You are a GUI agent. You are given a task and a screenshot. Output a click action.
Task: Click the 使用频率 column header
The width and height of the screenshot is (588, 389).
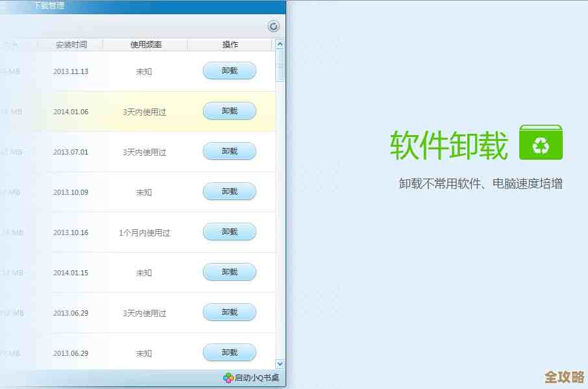(143, 44)
